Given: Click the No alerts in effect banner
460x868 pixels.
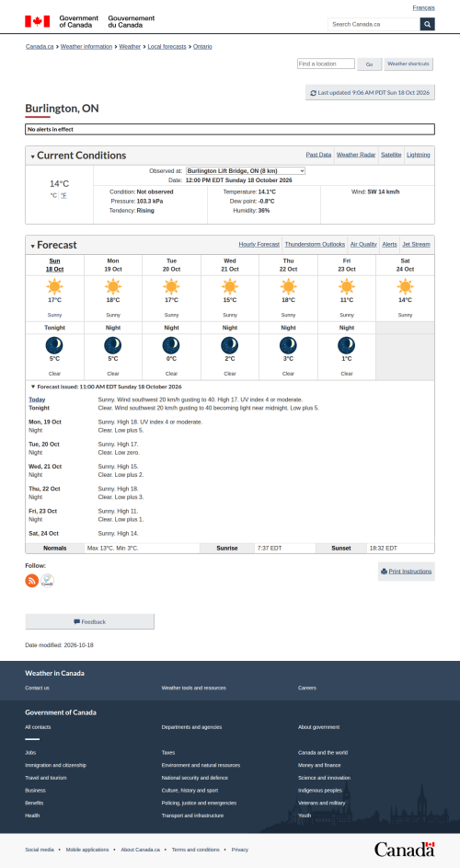Looking at the screenshot, I should [230, 130].
